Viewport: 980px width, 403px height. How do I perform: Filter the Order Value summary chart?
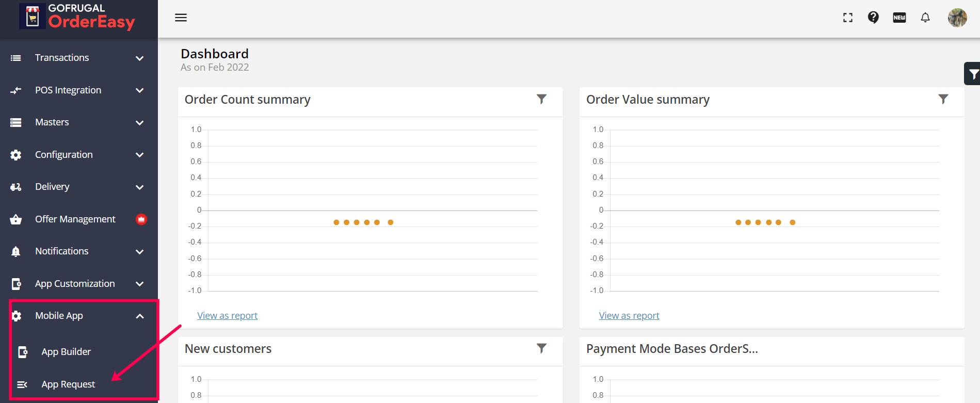[x=943, y=99]
